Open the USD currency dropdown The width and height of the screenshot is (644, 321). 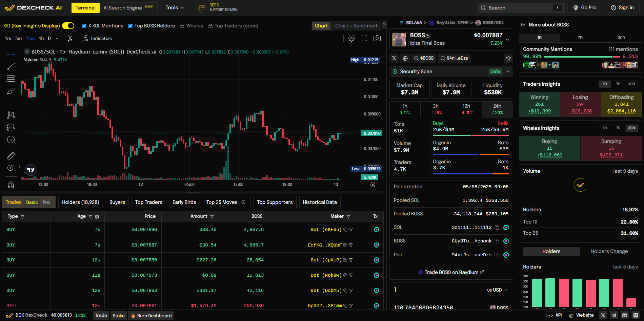click(x=497, y=290)
